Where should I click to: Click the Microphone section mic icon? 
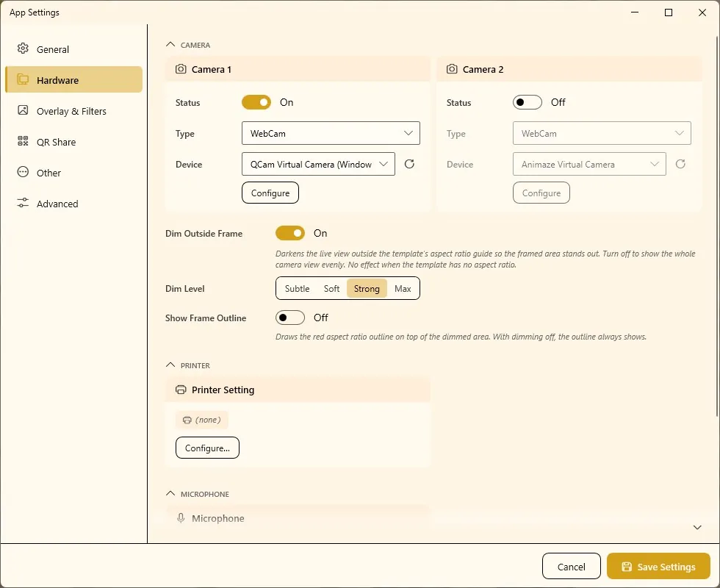181,518
